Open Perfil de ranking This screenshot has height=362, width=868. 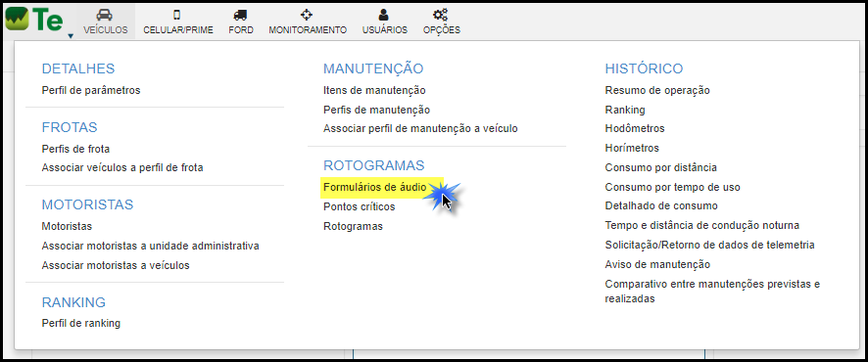click(80, 323)
